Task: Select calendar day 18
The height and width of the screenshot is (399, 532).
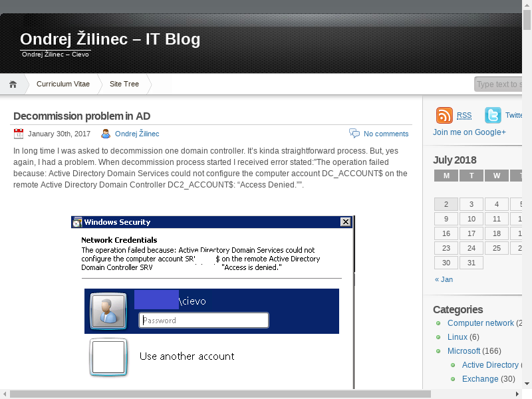Action: pos(497,233)
